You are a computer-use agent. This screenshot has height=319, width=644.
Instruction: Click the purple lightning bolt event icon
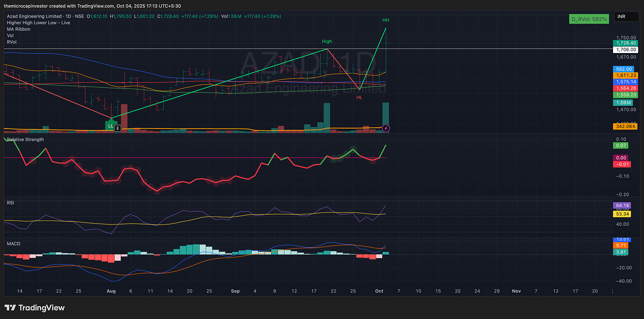point(386,129)
